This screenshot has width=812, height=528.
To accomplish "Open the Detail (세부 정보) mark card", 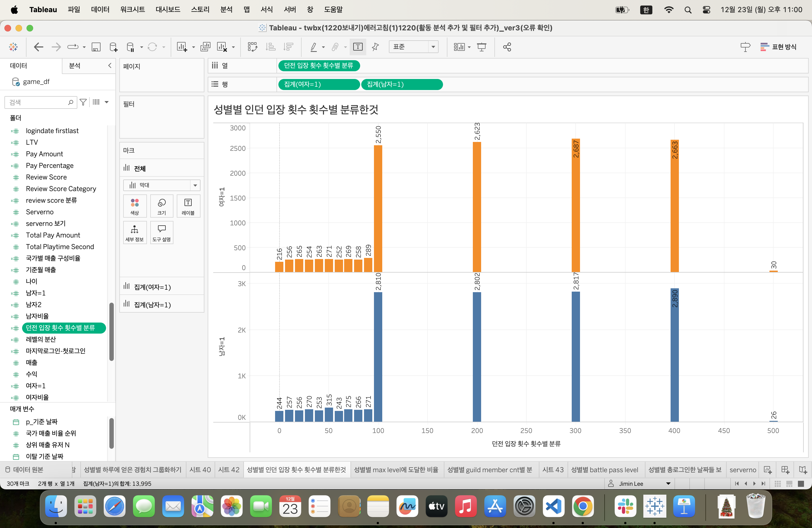I will point(135,232).
